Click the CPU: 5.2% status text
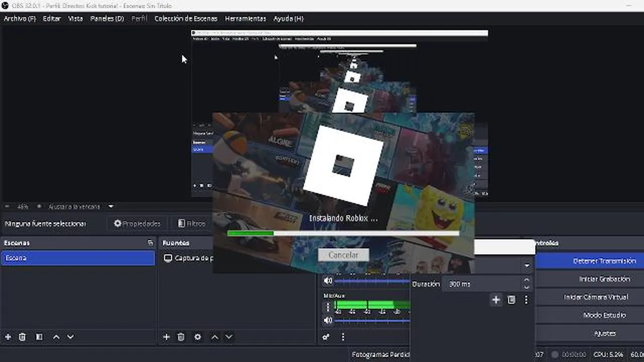The height and width of the screenshot is (362, 644). (609, 354)
